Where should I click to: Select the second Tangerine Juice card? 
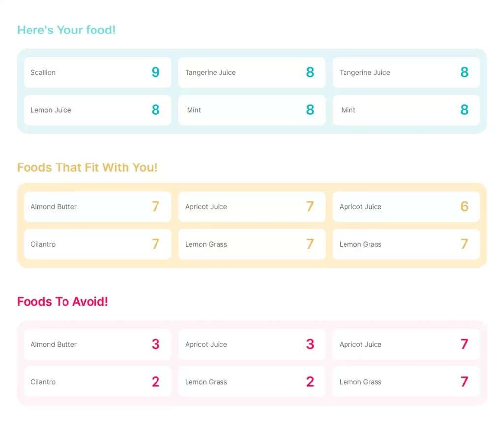coord(406,72)
